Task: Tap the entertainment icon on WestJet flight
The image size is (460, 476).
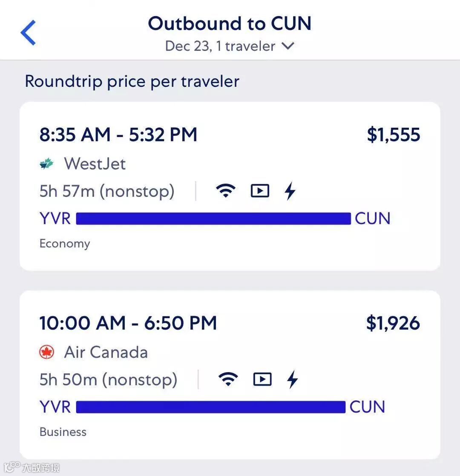Action: tap(260, 191)
